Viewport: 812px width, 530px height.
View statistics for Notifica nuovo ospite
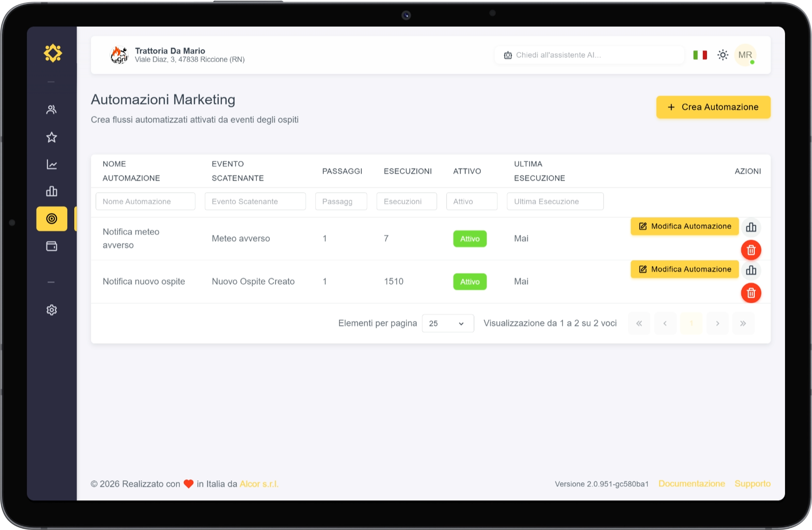751,270
